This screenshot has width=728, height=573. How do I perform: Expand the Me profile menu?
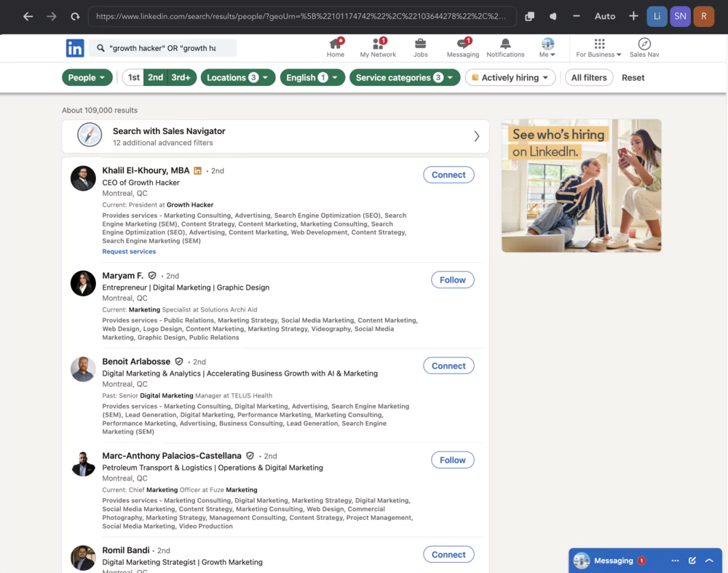(x=547, y=48)
